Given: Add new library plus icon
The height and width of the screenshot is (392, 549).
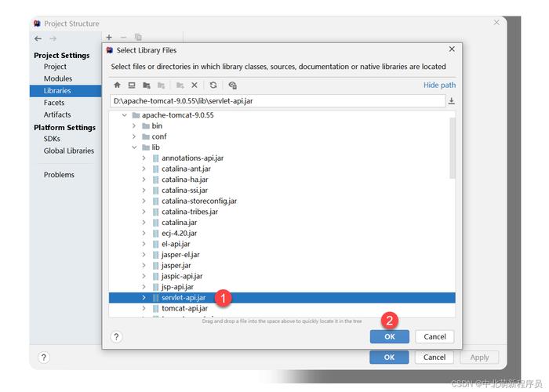Looking at the screenshot, I should point(109,37).
